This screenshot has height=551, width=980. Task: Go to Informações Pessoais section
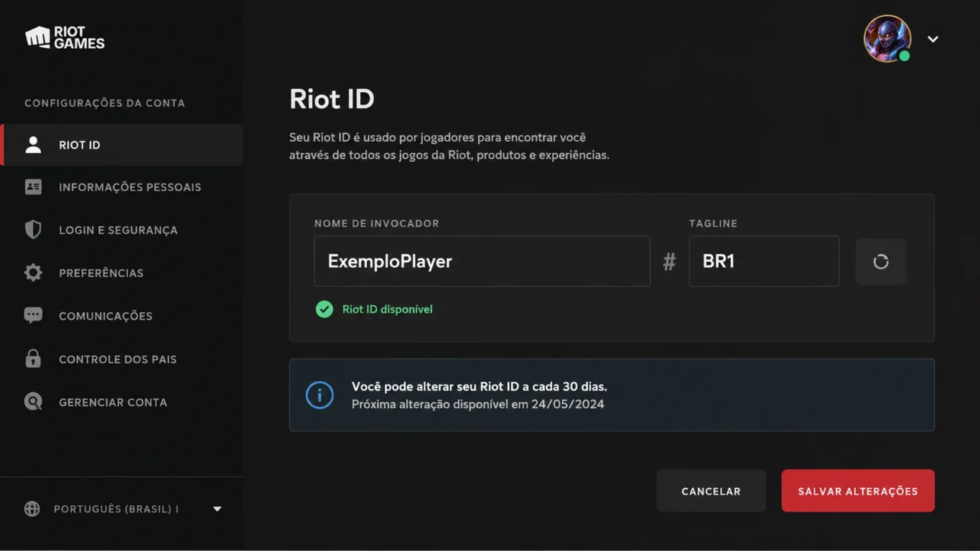(121, 187)
